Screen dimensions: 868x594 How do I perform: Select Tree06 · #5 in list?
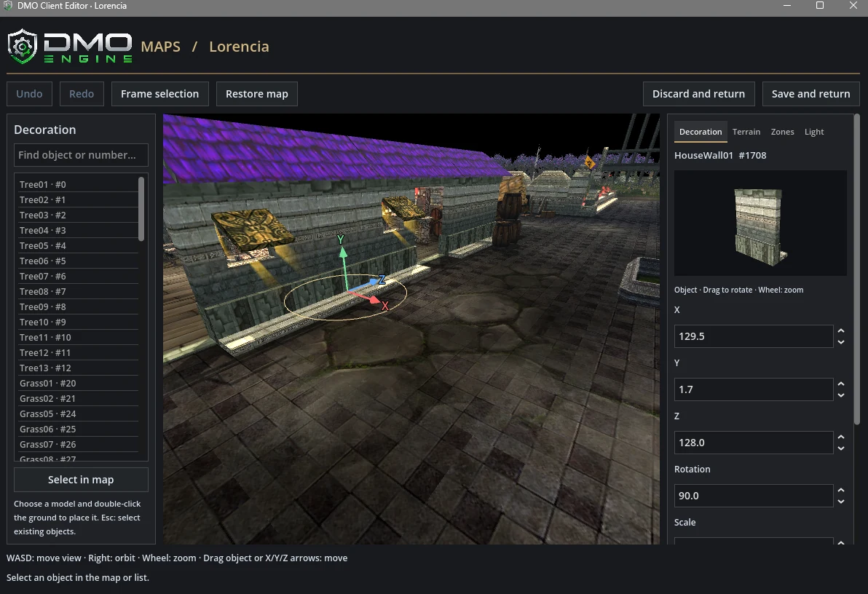(x=79, y=261)
